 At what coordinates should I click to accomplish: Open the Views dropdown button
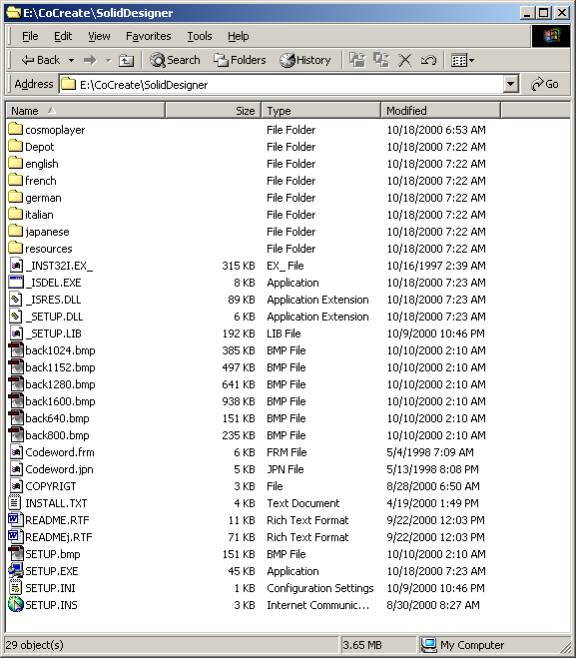tap(462, 60)
